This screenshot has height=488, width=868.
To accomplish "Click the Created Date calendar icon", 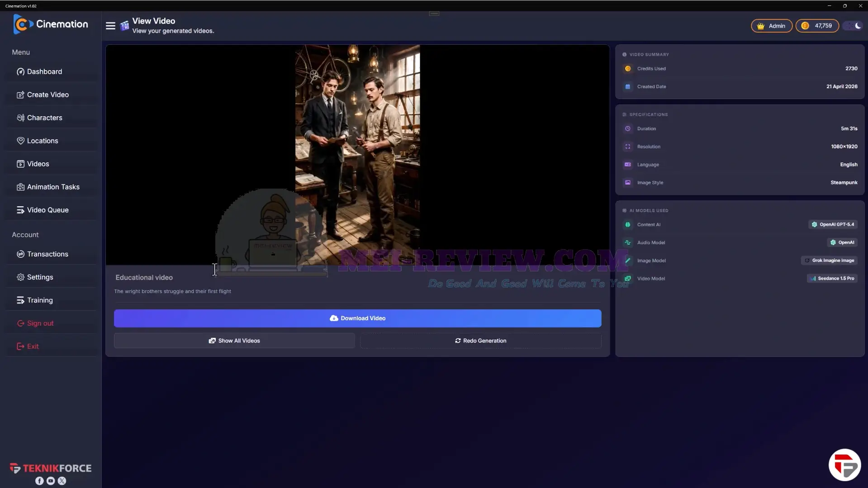I will (628, 86).
